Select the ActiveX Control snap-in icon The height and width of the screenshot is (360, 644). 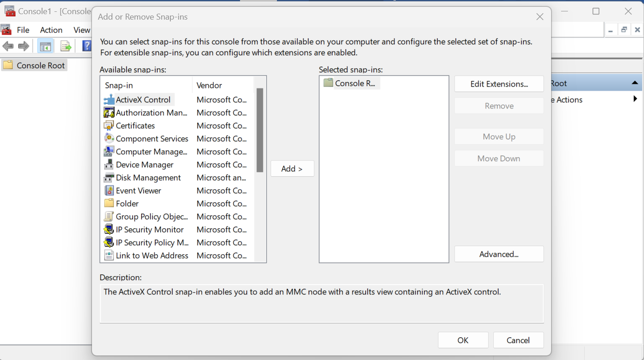click(109, 100)
